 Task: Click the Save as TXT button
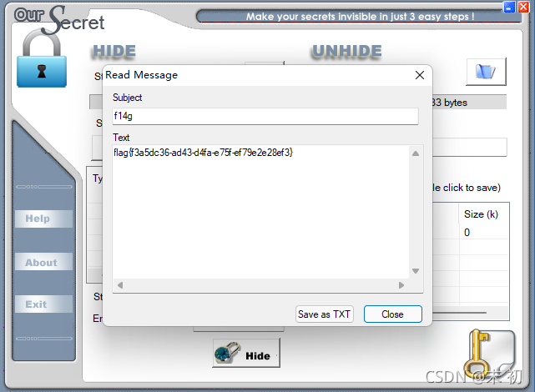(x=324, y=314)
